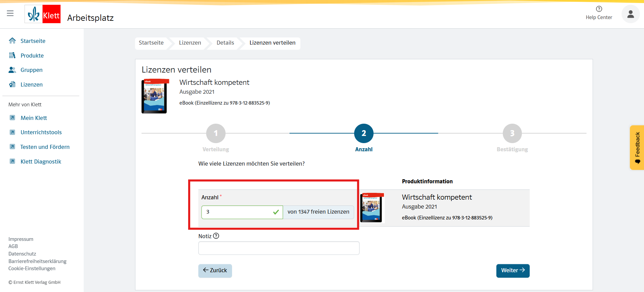This screenshot has width=644, height=292.
Task: Select Startseite breadcrumb
Action: (151, 43)
